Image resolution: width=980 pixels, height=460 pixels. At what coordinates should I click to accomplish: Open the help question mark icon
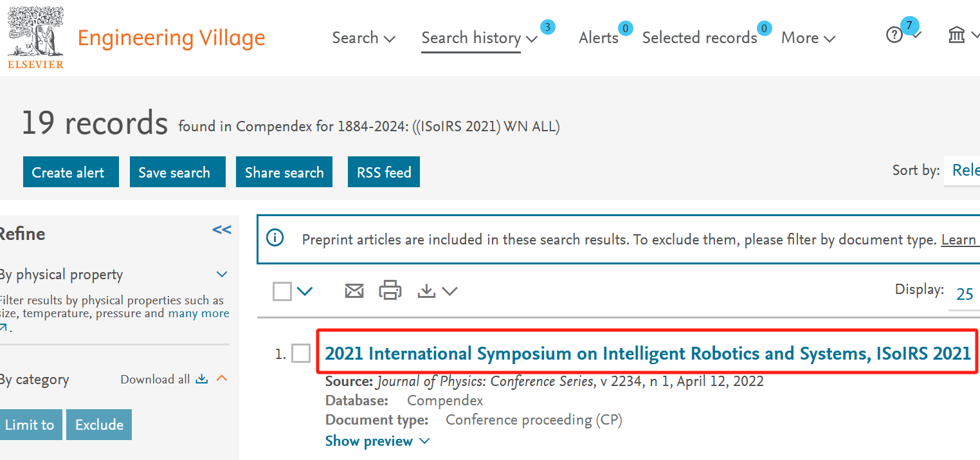pos(894,35)
